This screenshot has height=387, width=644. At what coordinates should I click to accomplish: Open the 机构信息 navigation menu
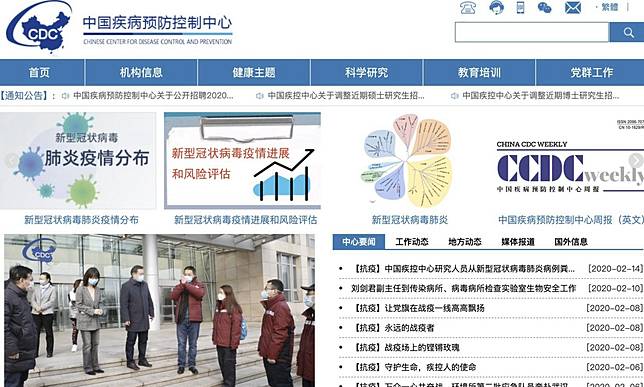click(x=141, y=73)
